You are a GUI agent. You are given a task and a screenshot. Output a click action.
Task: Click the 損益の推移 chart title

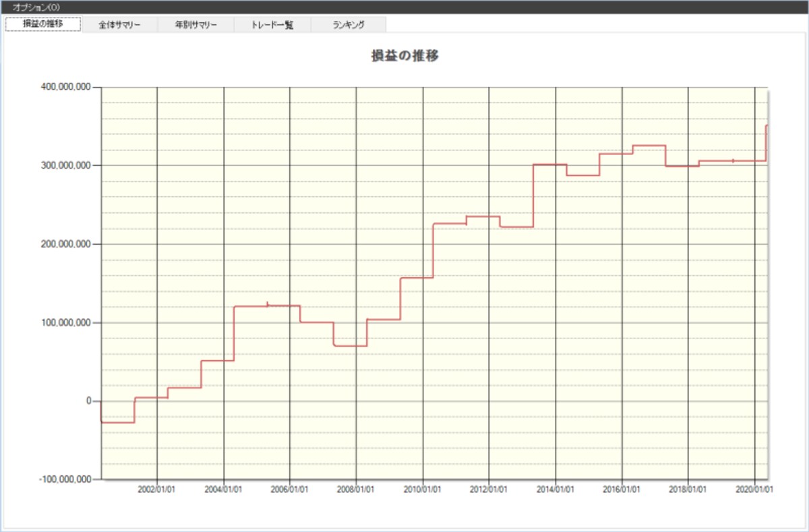405,56
